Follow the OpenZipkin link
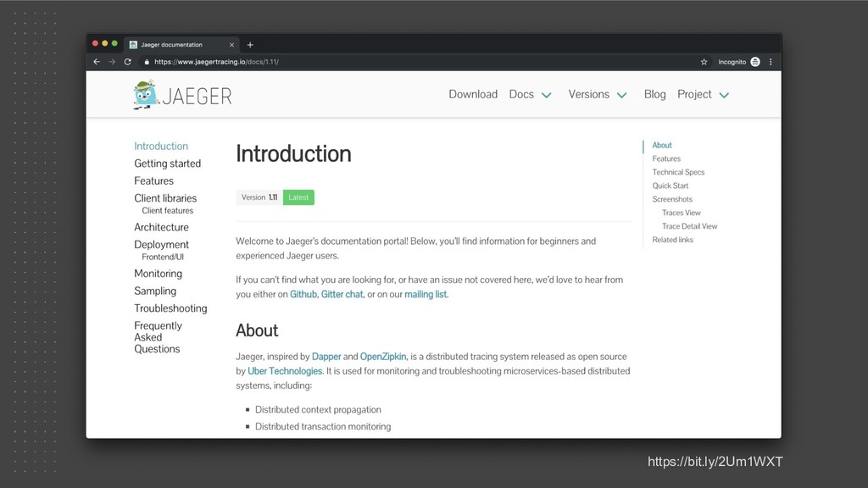Screen dimensions: 868x488 tap(383, 357)
